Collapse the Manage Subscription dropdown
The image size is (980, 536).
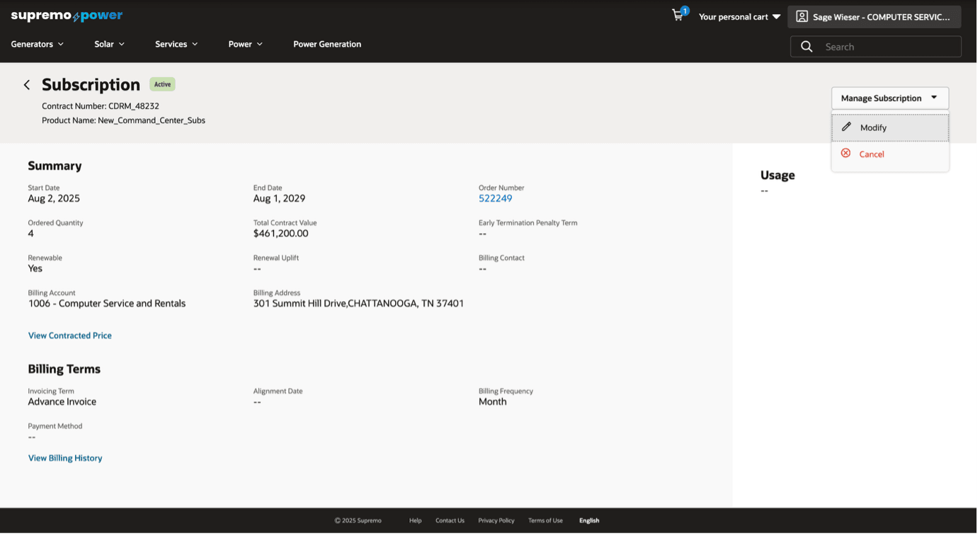(x=889, y=98)
